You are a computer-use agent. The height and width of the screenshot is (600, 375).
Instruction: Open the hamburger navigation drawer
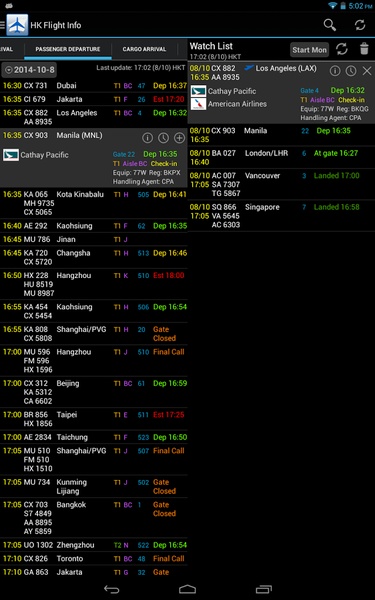click(2, 25)
